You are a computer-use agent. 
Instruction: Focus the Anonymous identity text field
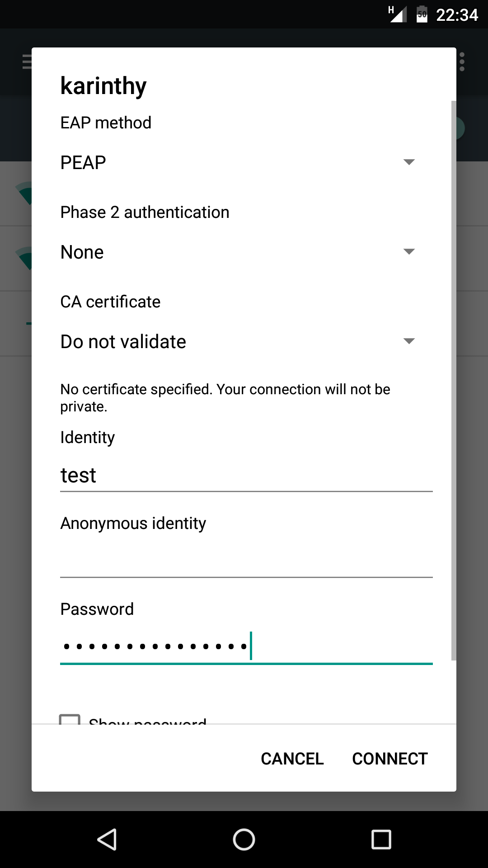point(246,561)
